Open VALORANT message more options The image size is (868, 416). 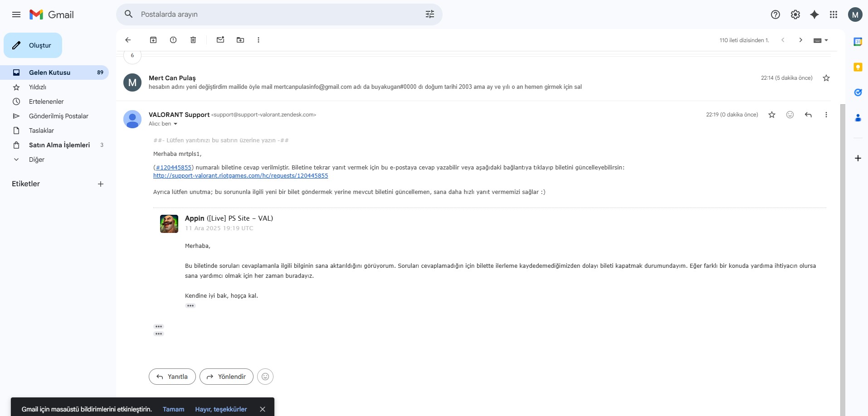coord(826,115)
